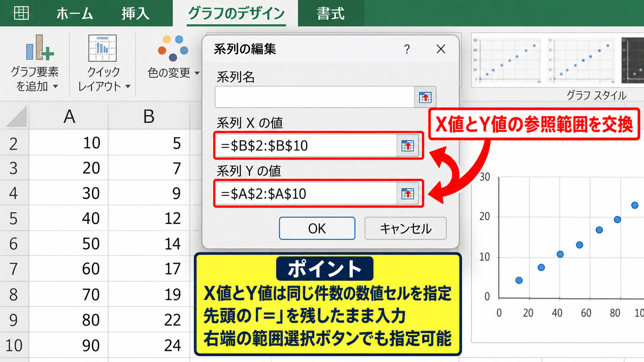
Task: Confirm the dialog with OK
Action: coord(317,228)
